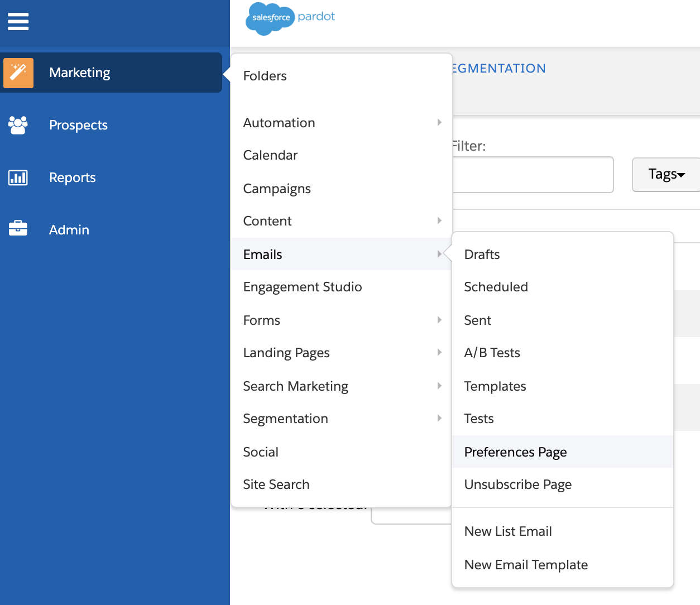The width and height of the screenshot is (700, 605).
Task: Select Templates in Emails submenu
Action: [495, 386]
